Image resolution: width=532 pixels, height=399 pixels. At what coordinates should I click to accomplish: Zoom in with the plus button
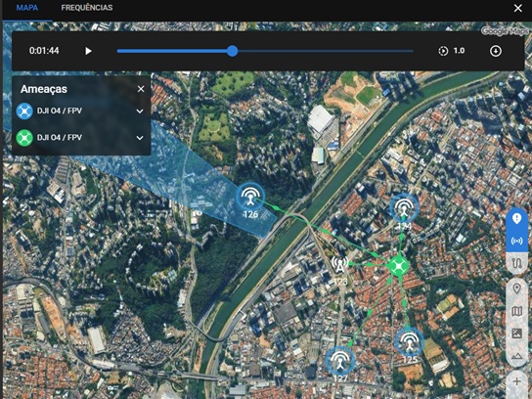pos(516,381)
